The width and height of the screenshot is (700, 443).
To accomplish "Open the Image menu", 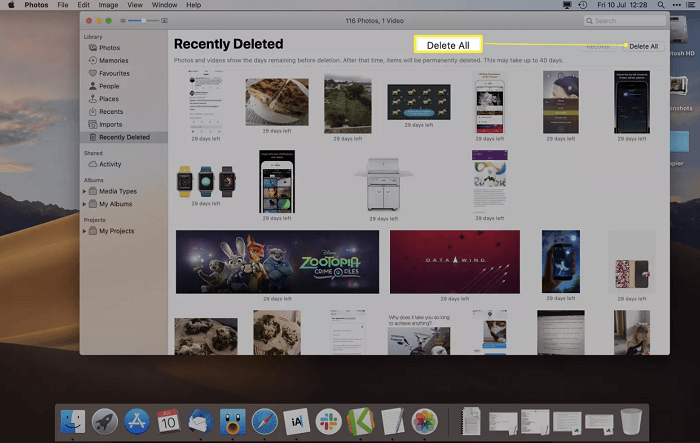I will click(107, 5).
